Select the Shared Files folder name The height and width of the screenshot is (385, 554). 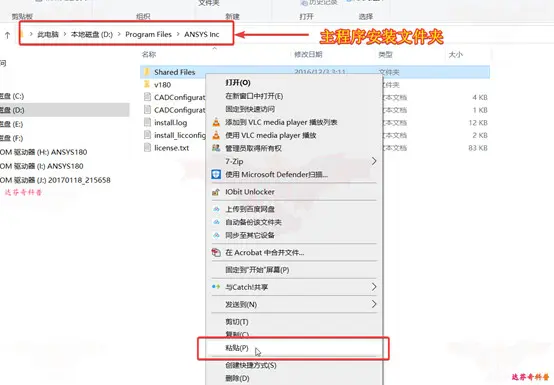(x=175, y=72)
